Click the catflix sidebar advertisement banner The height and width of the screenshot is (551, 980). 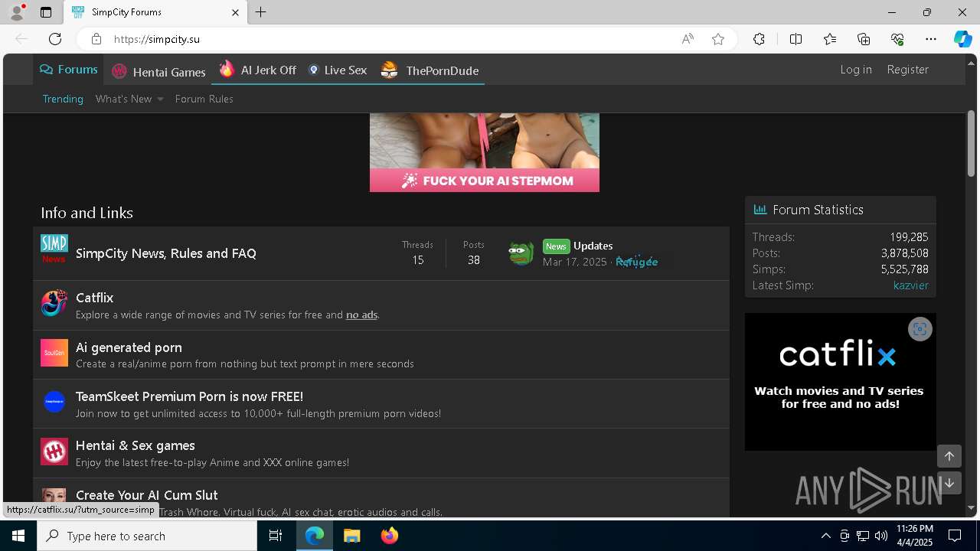point(840,382)
